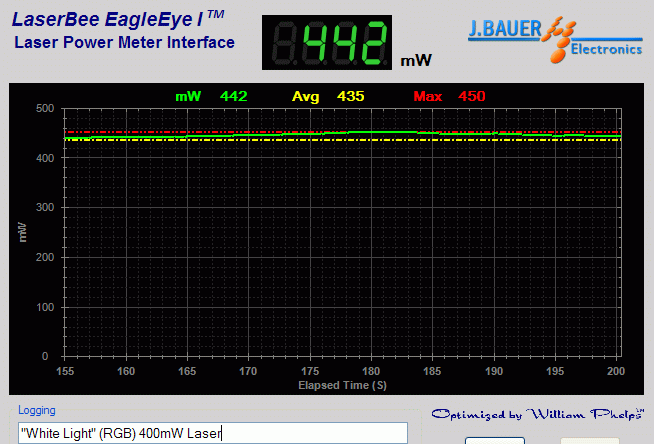
Task: Click the green mW 442 legend value
Action: (x=211, y=96)
